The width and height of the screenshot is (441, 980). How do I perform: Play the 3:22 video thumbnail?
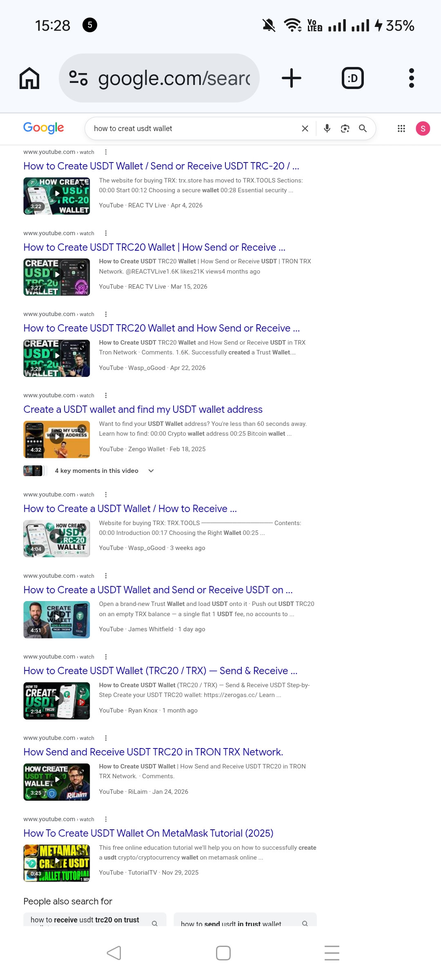coord(57,196)
